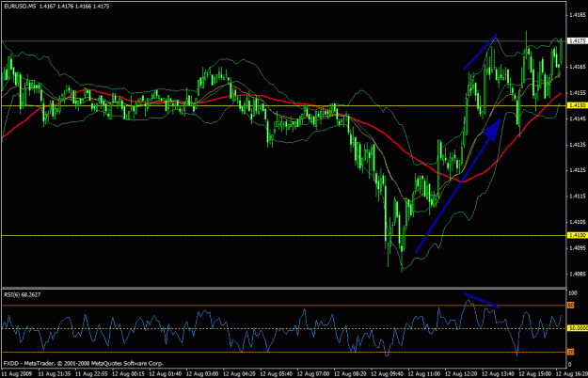Click the 11 Aug 2009 date label
Viewport: 588px width, 378px height.
pyautogui.click(x=17, y=374)
